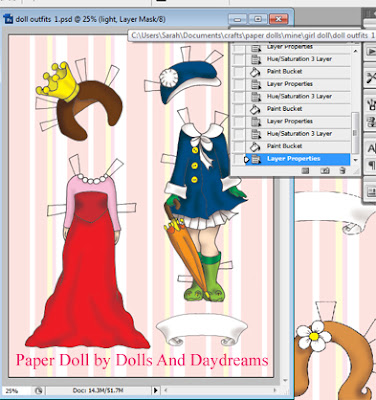This screenshot has width=376, height=400.
Task: Create a new snapshot in History panel
Action: coord(325,171)
